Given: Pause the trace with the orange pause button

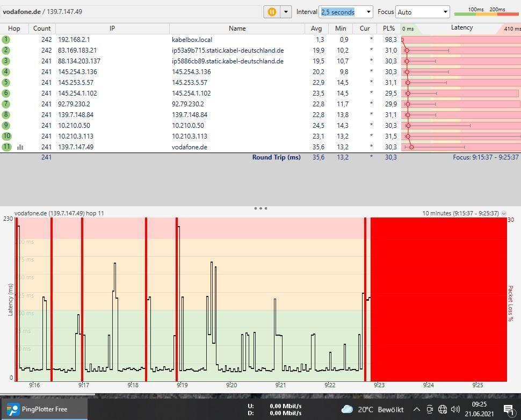Looking at the screenshot, I should [x=272, y=12].
